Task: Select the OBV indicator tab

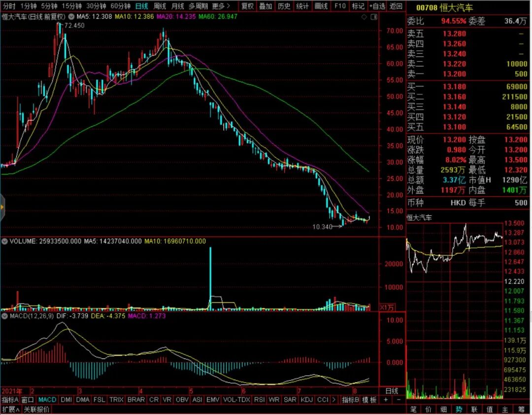Action: pos(182,400)
